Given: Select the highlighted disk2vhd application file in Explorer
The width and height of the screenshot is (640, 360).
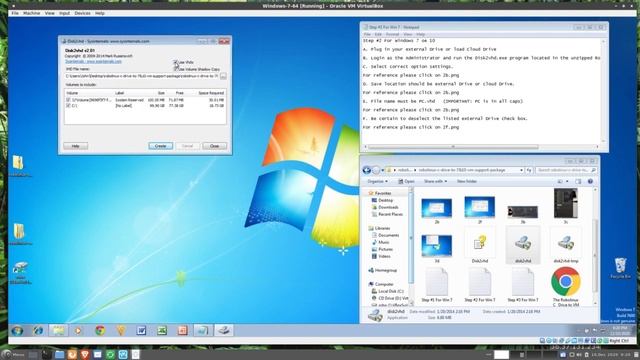Looking at the screenshot, I should click(x=523, y=245).
